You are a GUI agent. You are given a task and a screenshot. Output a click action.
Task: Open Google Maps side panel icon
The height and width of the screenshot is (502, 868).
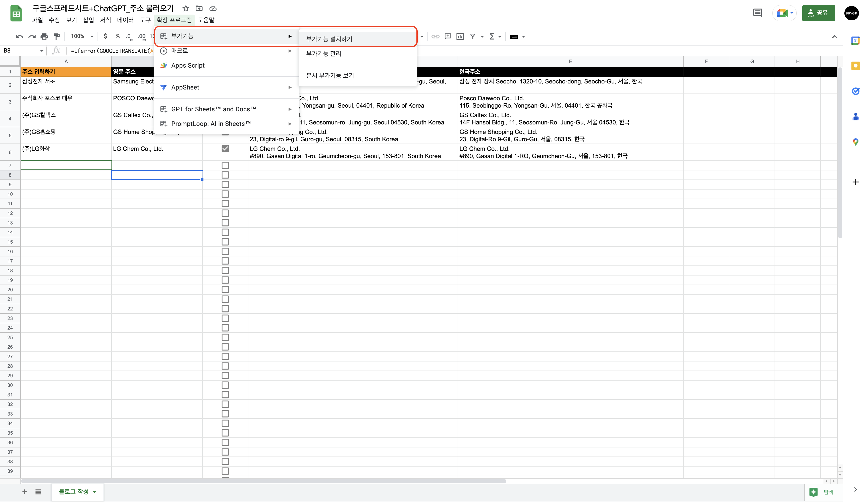856,142
